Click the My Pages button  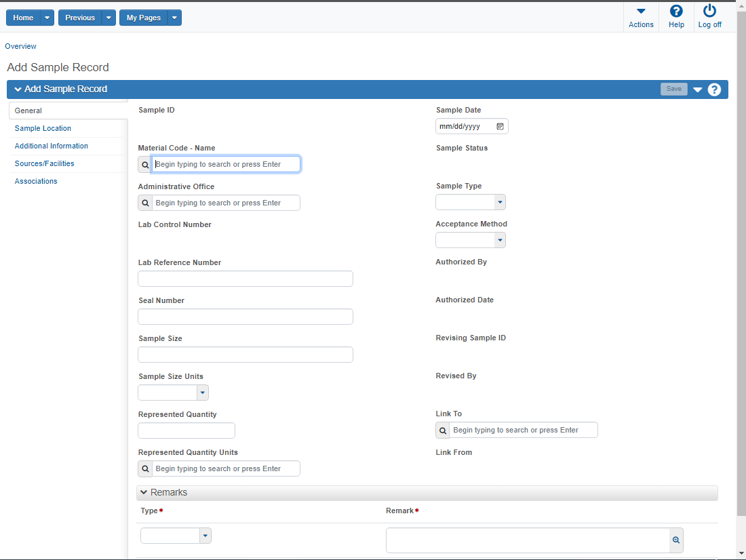[144, 18]
